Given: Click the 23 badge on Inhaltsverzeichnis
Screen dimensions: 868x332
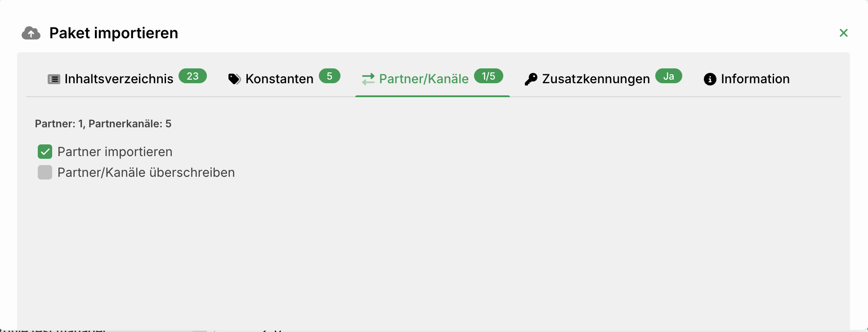Looking at the screenshot, I should point(192,76).
